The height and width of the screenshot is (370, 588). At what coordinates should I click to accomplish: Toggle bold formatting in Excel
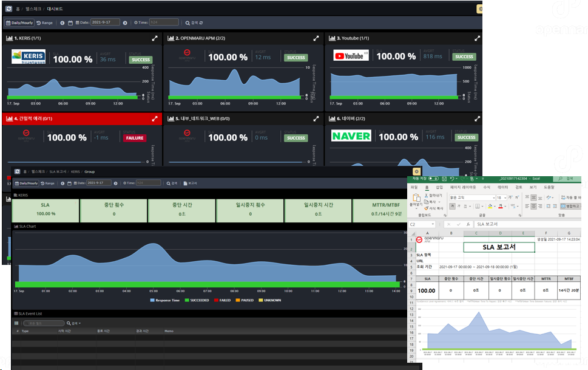[451, 207]
